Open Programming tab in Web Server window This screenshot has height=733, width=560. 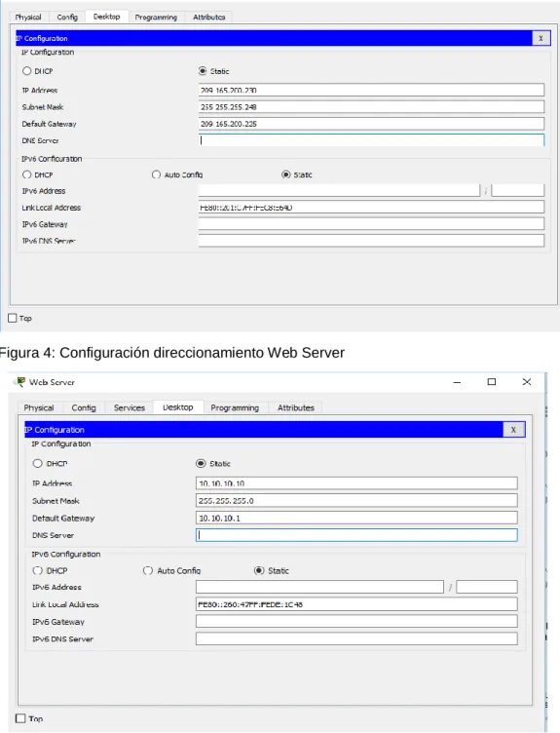tap(235, 407)
